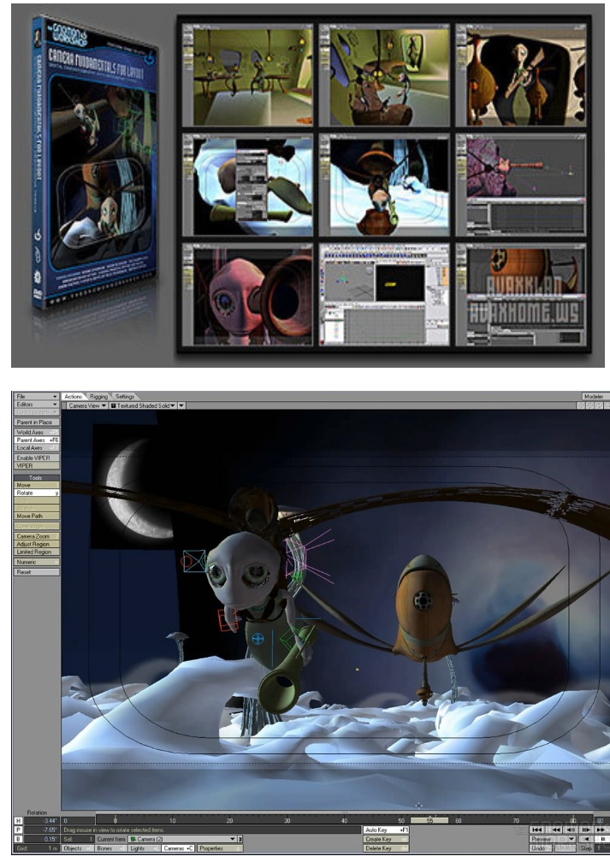This screenshot has height=868, width=610.
Task: Select the Rotate tool
Action: click(x=37, y=493)
